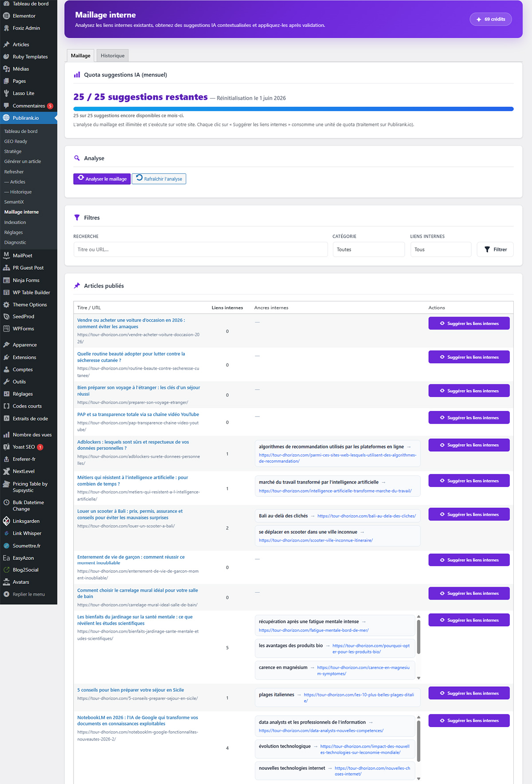Image resolution: width=532 pixels, height=784 pixels.
Task: Open Blog2Social sidebar icon
Action: click(6, 570)
